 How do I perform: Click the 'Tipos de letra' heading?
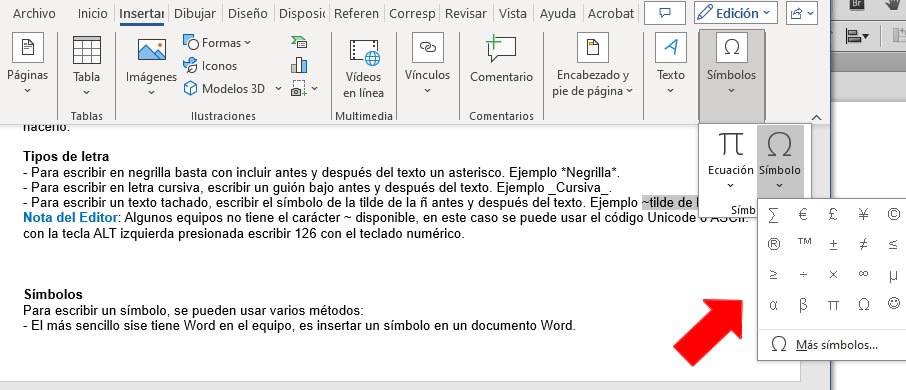[66, 157]
